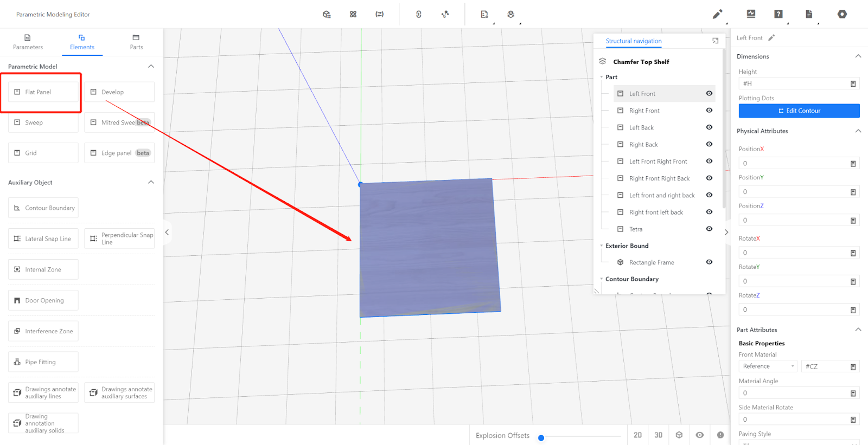This screenshot has height=445, width=868.
Task: Collapse the Dimensions section
Action: pos(858,56)
